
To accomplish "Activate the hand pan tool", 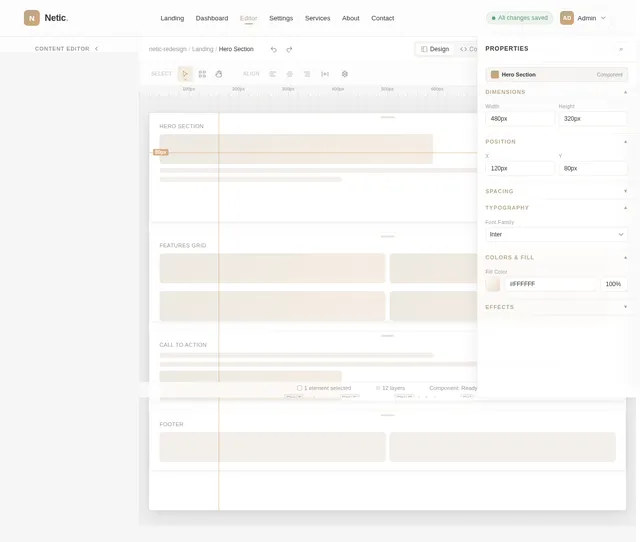I will click(219, 74).
